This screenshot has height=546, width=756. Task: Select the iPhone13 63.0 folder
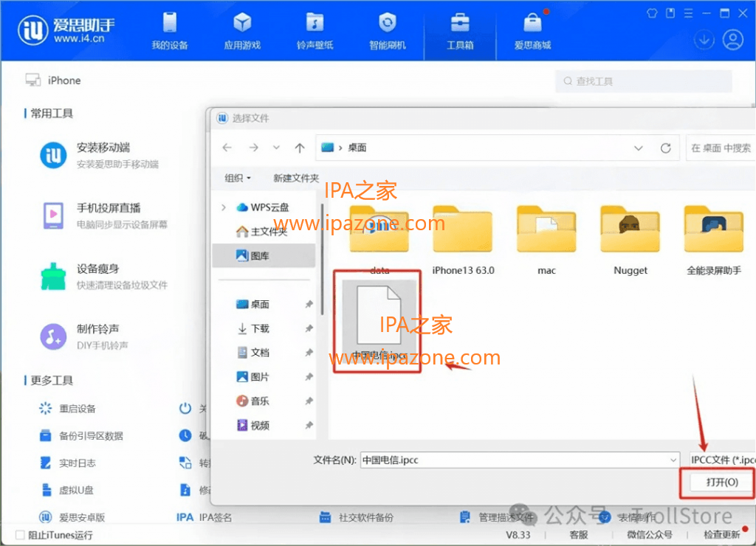[463, 240]
